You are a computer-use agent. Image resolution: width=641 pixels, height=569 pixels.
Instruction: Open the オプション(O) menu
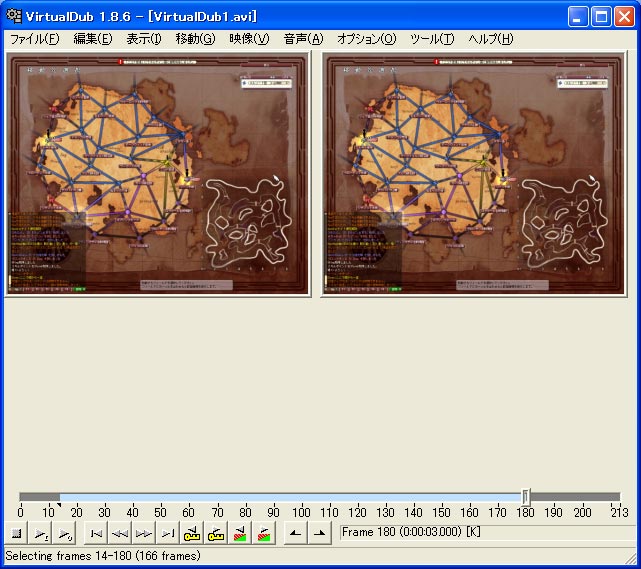[367, 39]
